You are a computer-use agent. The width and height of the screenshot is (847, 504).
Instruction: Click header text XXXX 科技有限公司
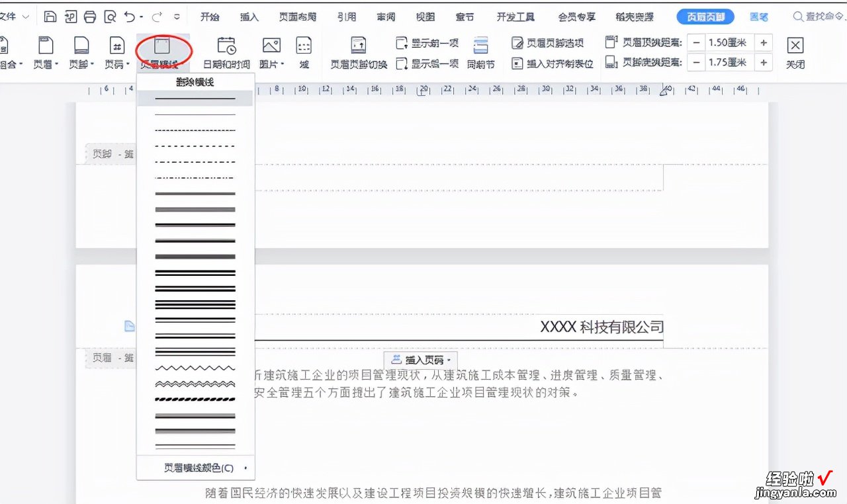click(602, 327)
